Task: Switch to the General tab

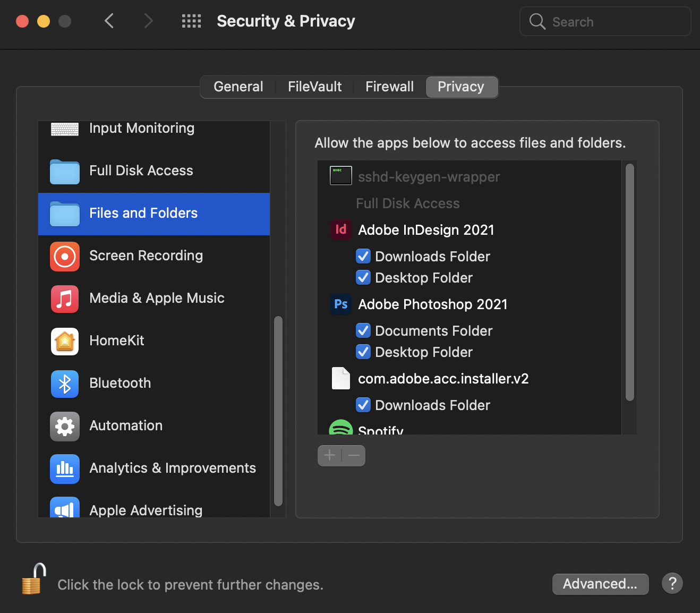Action: click(x=238, y=87)
